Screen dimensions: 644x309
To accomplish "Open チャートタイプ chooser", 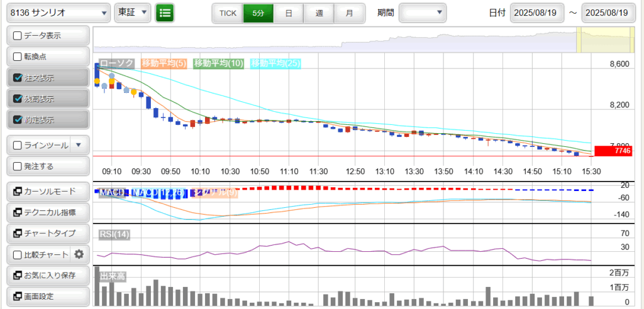I will pyautogui.click(x=48, y=234).
